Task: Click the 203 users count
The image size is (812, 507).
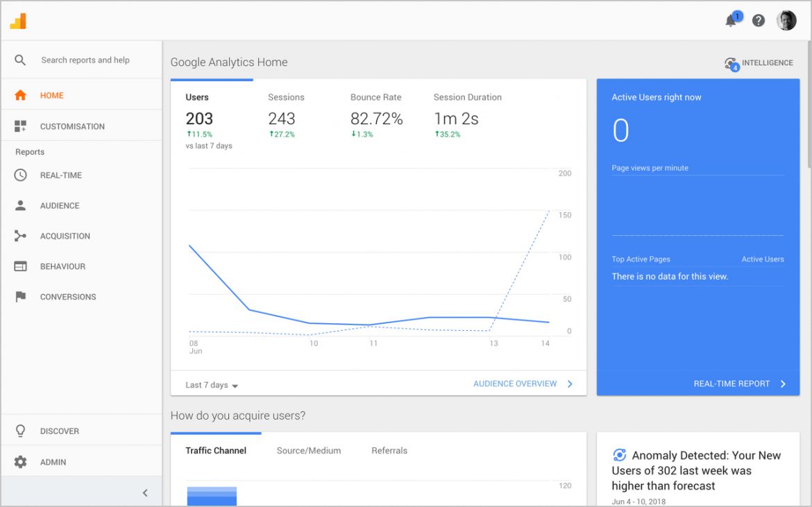Action: tap(199, 119)
